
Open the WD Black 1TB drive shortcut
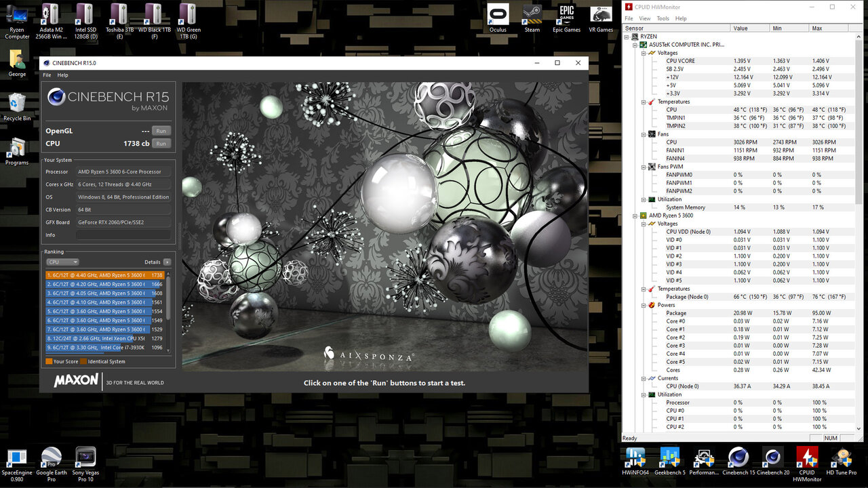coord(154,22)
